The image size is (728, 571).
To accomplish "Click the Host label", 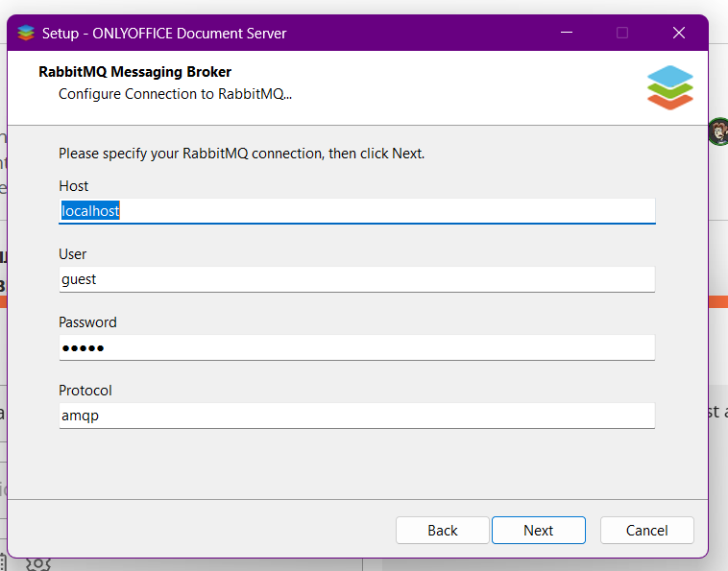I will [x=74, y=186].
